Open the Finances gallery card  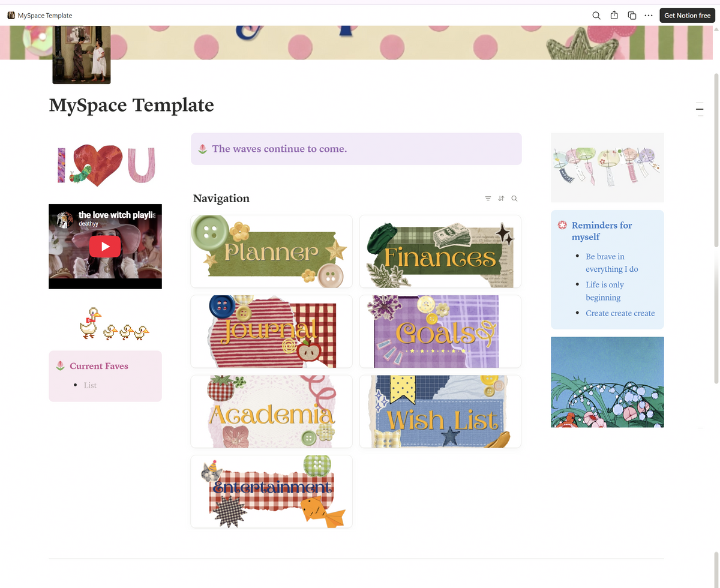pyautogui.click(x=440, y=251)
